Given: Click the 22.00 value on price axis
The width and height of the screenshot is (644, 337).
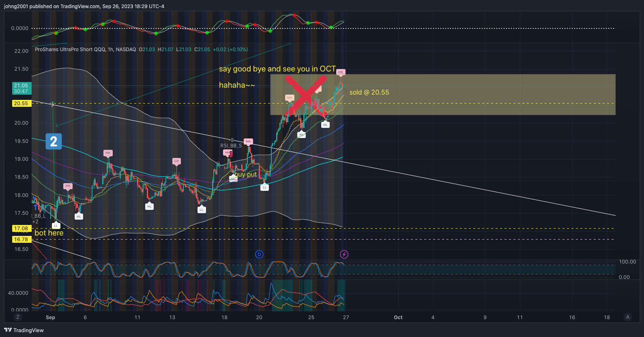Looking at the screenshot, I should (x=21, y=51).
